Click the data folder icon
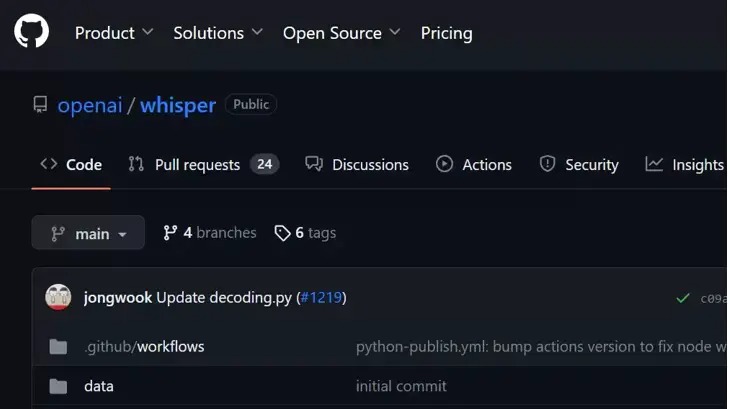730x409 pixels. pyautogui.click(x=58, y=386)
